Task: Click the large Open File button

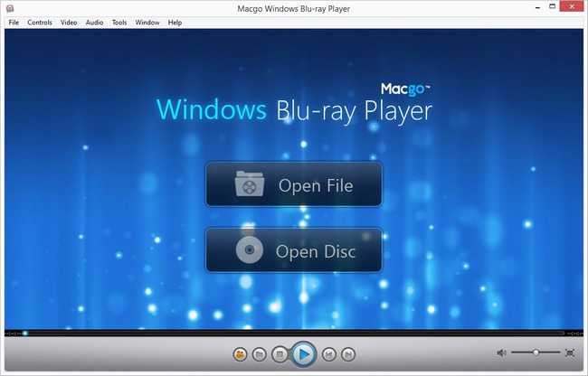Action: [294, 184]
